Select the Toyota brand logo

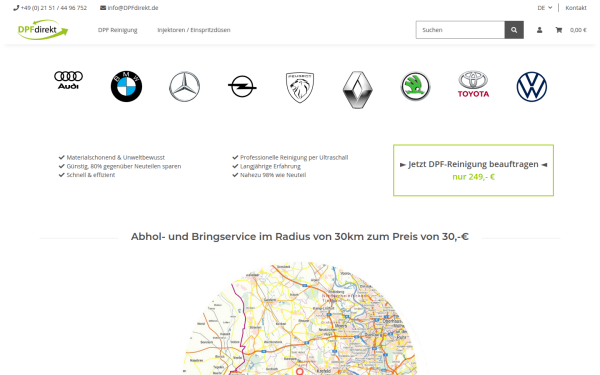473,84
